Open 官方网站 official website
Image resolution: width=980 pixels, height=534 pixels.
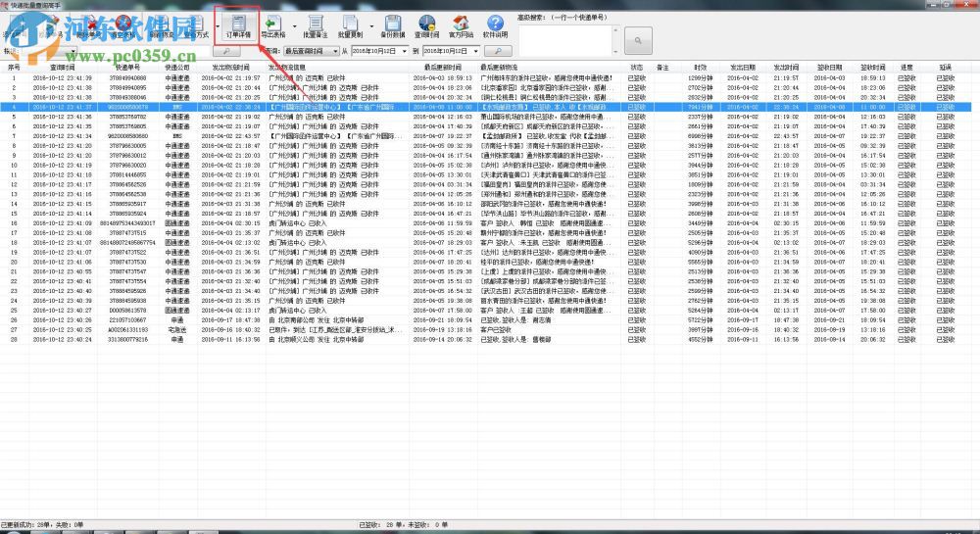coord(462,26)
